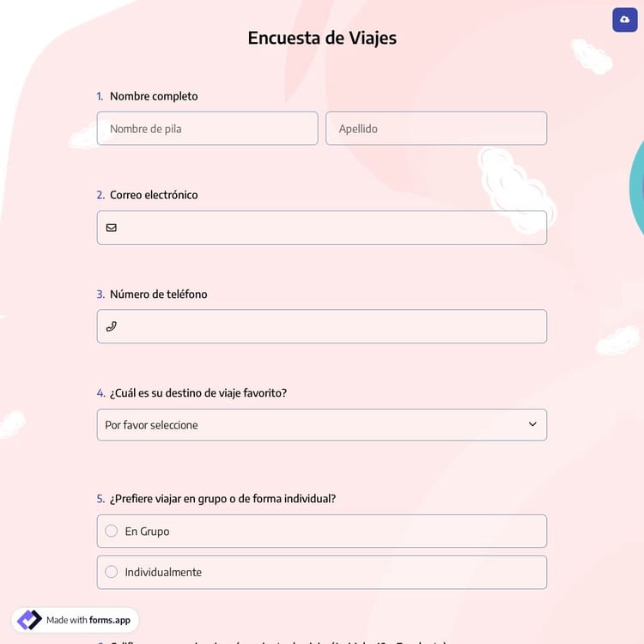Click the phone icon in telephone field
644x644 pixels.
pyautogui.click(x=112, y=326)
